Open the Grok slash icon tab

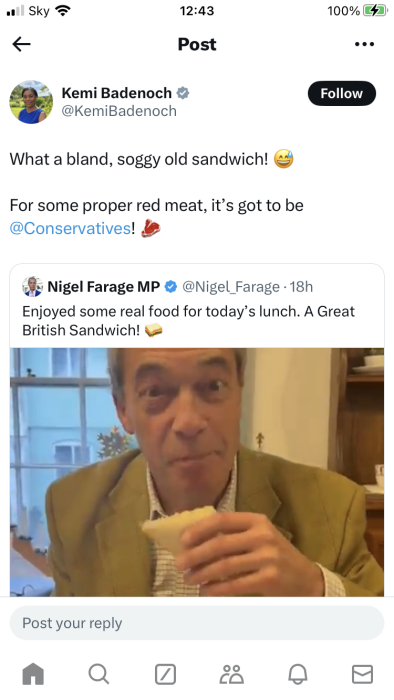(165, 674)
